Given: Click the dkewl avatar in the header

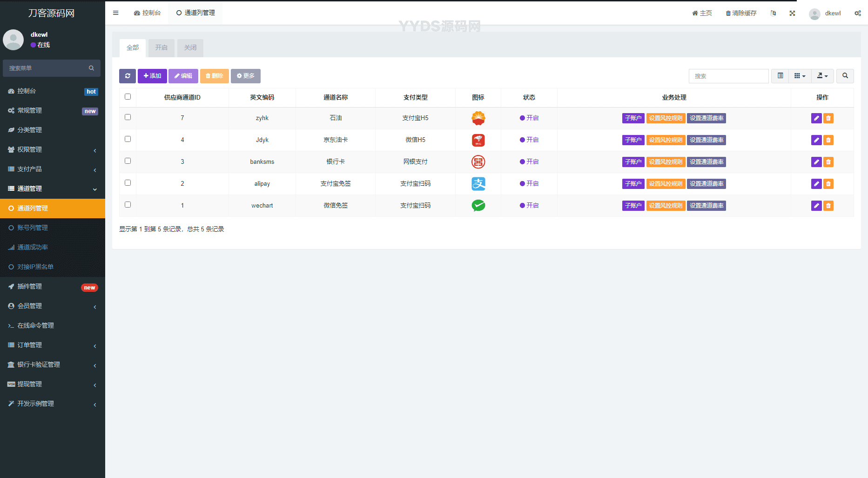Looking at the screenshot, I should tap(814, 13).
